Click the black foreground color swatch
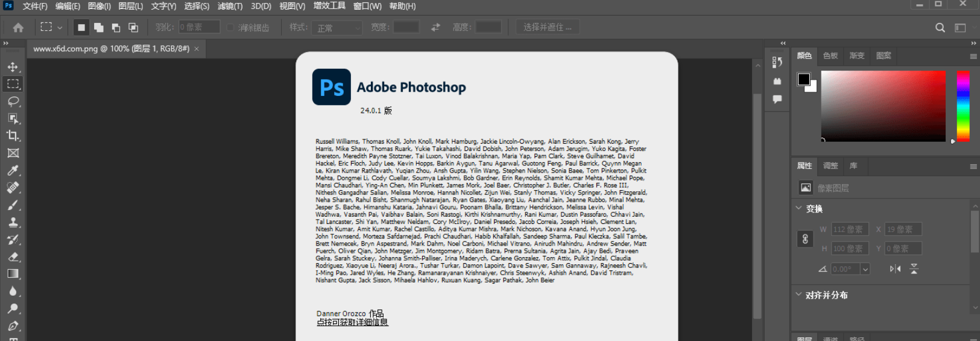 tap(804, 79)
